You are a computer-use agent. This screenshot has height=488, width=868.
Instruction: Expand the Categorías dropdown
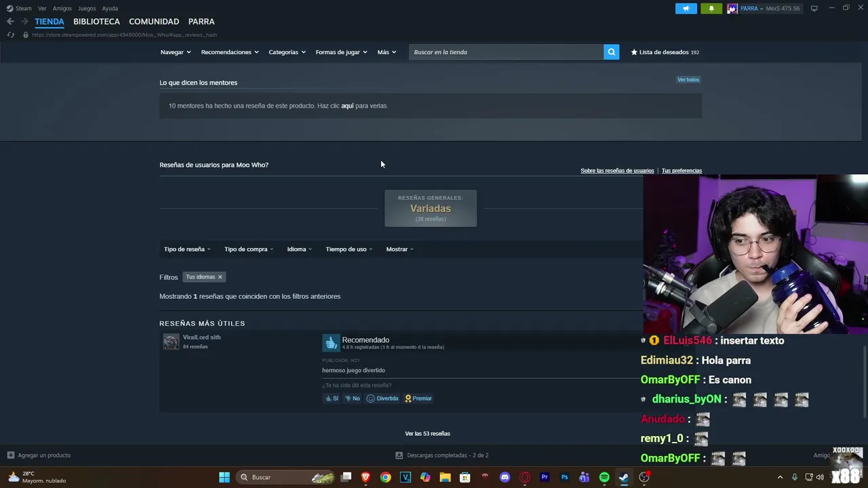[x=287, y=52]
